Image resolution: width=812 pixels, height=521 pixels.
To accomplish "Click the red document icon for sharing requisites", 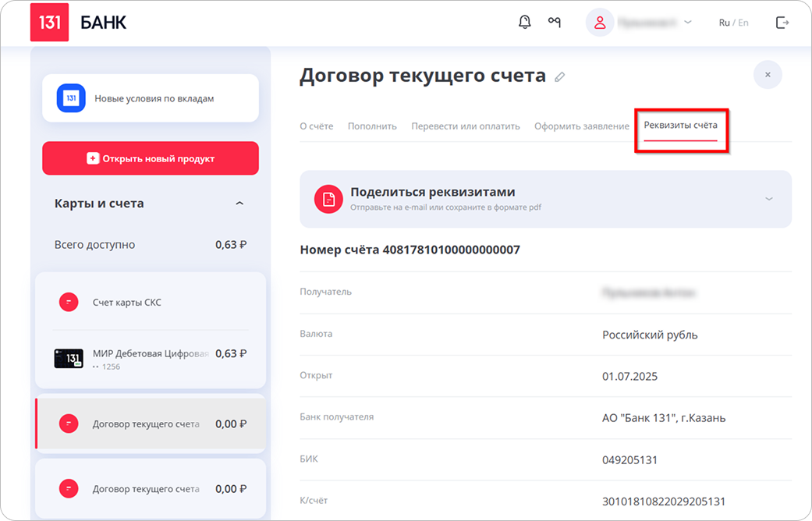I will (x=328, y=199).
